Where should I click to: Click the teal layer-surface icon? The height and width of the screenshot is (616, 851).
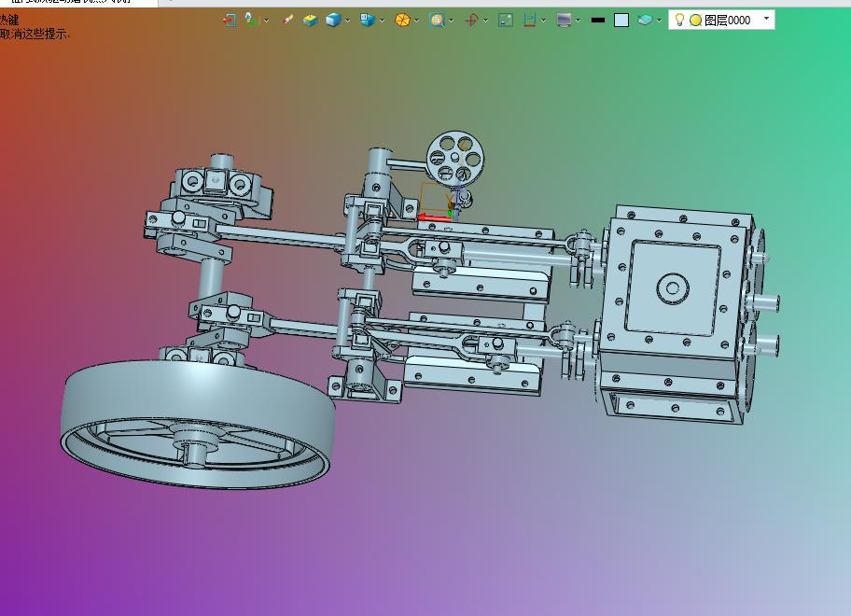(645, 21)
